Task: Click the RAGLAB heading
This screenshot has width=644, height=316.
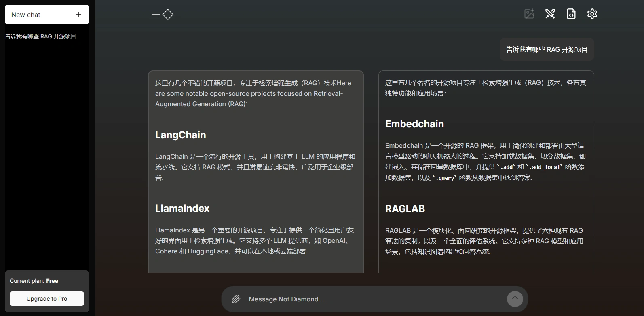Action: tap(405, 209)
